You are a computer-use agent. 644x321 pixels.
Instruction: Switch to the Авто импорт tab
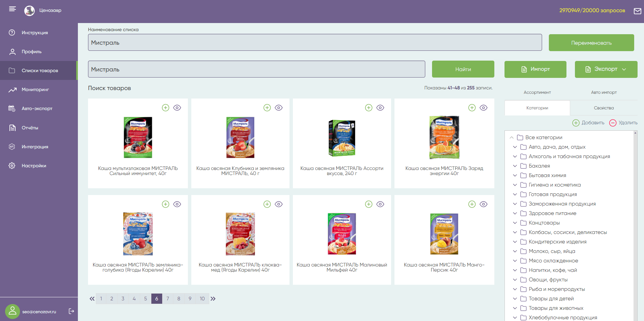(604, 92)
